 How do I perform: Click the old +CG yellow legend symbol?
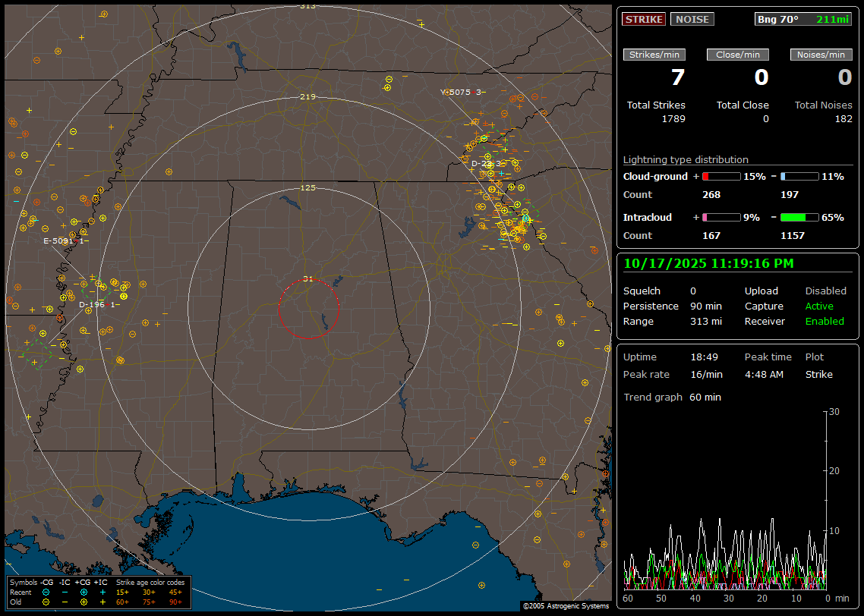click(x=84, y=602)
